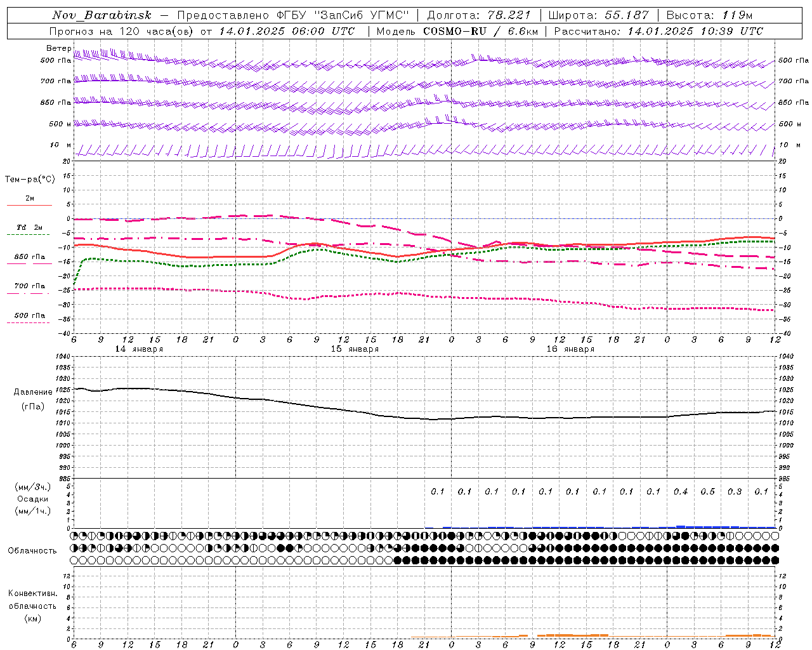
Task: Click the Td 2м dew point legend entry
Action: 30,227
